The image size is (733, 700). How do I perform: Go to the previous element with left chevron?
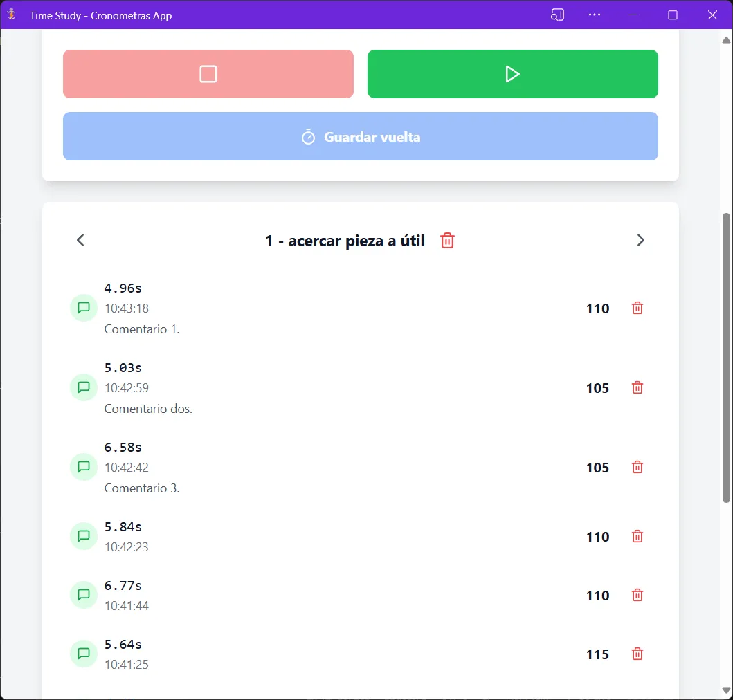(x=80, y=240)
